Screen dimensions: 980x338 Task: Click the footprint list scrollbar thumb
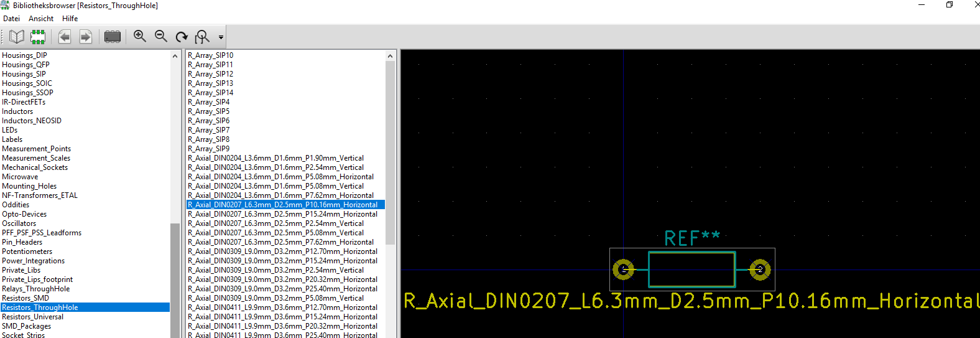(x=391, y=153)
